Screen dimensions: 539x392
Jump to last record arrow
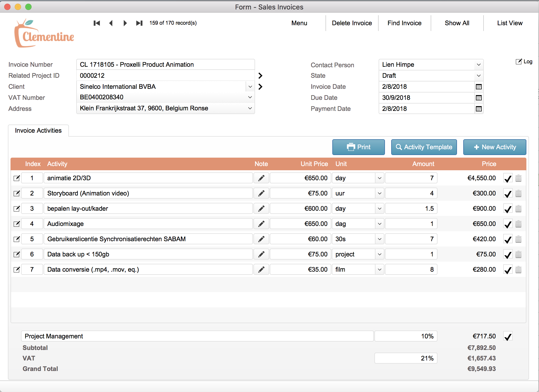click(139, 23)
